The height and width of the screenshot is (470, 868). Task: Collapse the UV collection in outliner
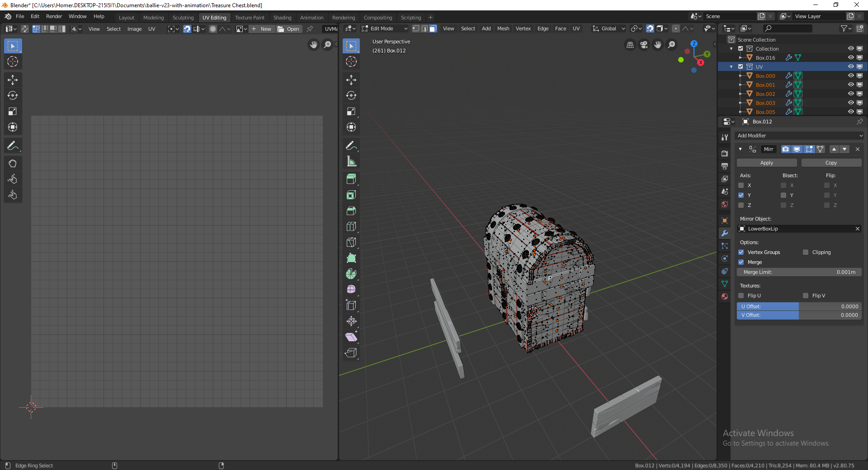point(731,67)
